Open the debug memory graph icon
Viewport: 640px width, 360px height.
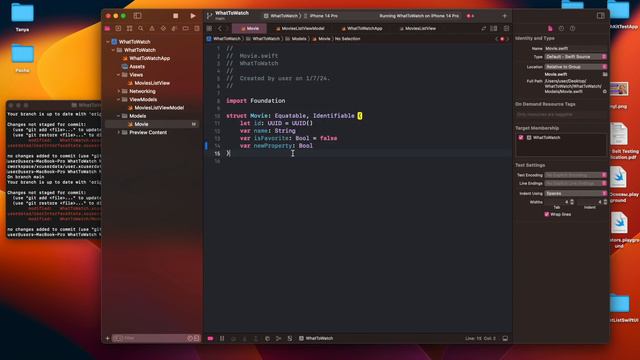pyautogui.click(x=278, y=338)
